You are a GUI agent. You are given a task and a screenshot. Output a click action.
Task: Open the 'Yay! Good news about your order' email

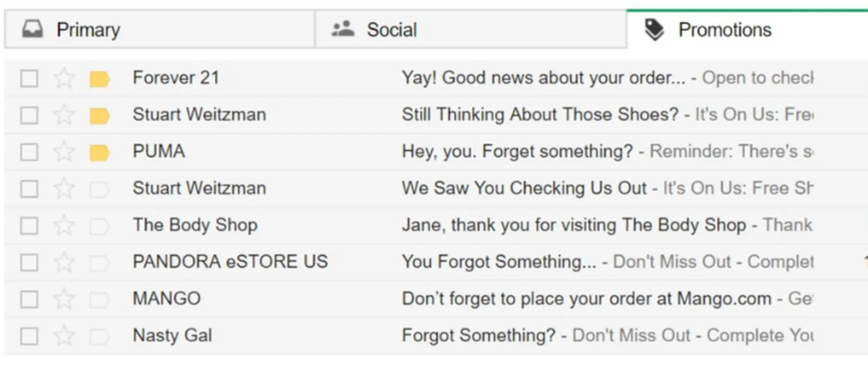tap(543, 78)
